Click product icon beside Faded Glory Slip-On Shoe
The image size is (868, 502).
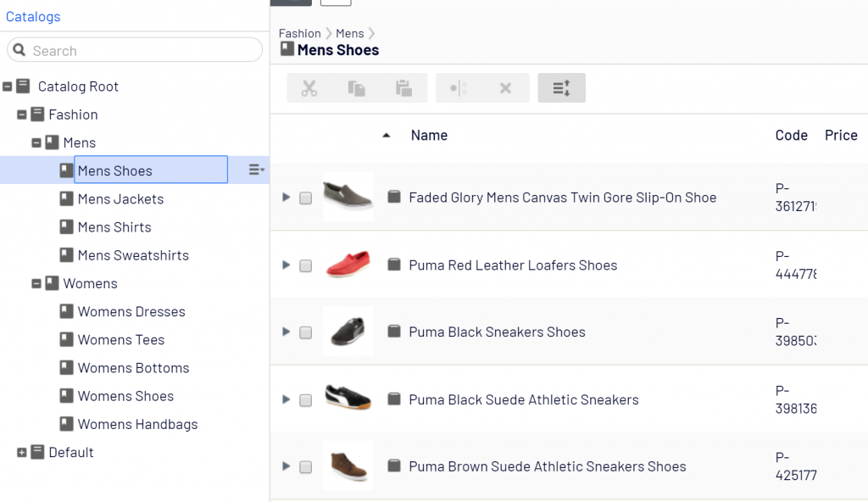394,197
